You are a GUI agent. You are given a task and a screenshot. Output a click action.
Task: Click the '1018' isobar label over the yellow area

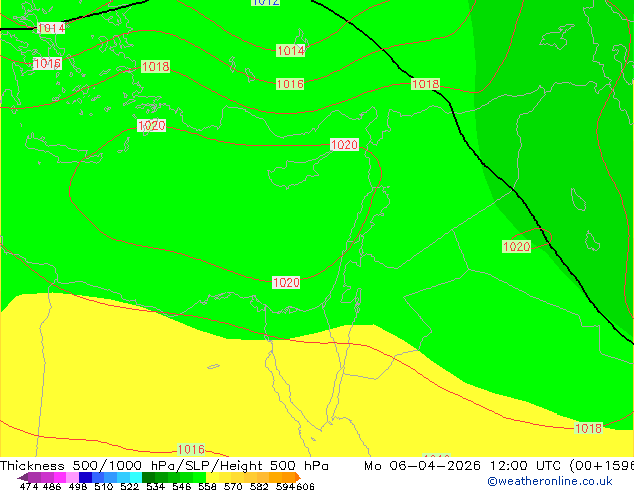[588, 428]
